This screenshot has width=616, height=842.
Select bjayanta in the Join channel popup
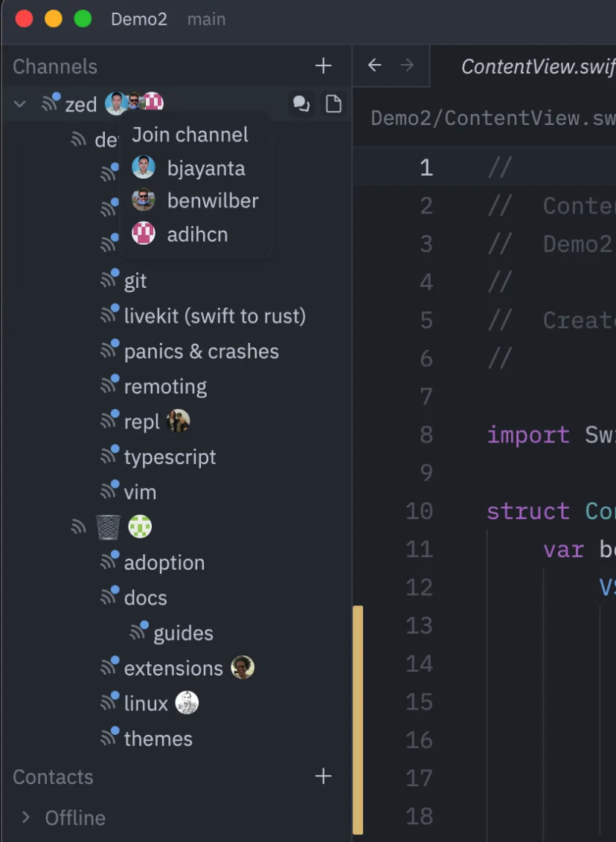click(205, 168)
